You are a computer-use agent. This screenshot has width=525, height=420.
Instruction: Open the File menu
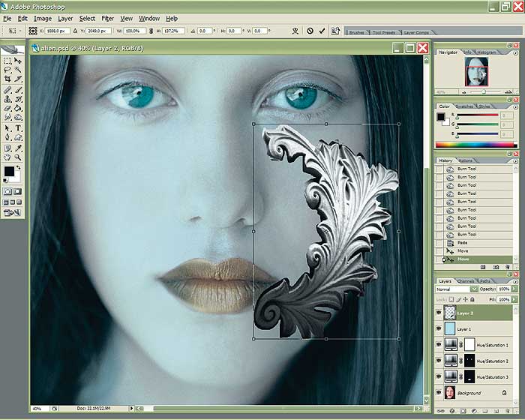point(7,19)
